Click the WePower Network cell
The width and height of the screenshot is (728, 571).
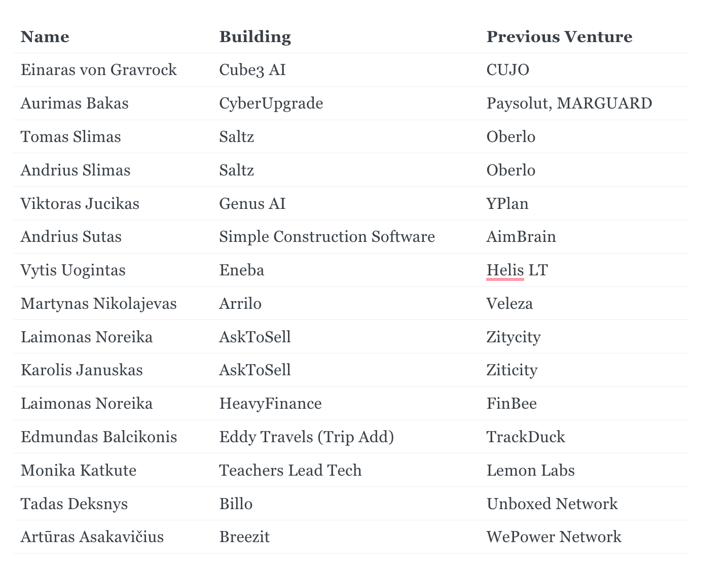tap(554, 537)
